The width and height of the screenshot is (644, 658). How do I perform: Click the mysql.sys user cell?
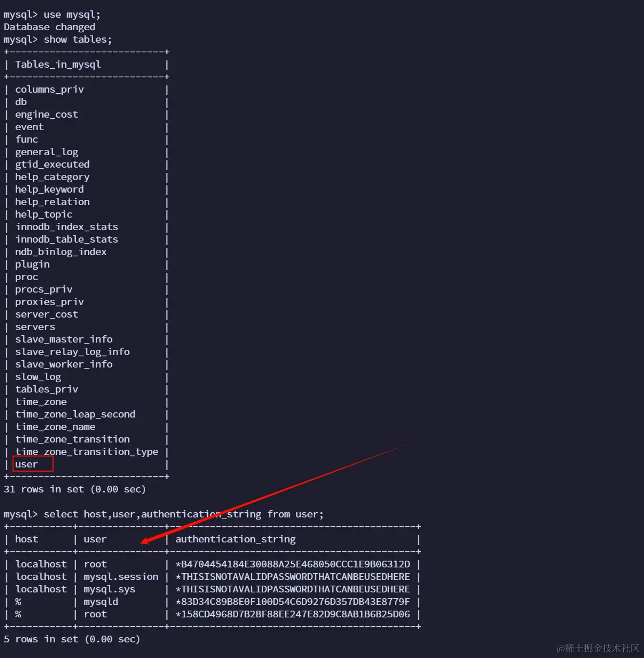tap(110, 589)
